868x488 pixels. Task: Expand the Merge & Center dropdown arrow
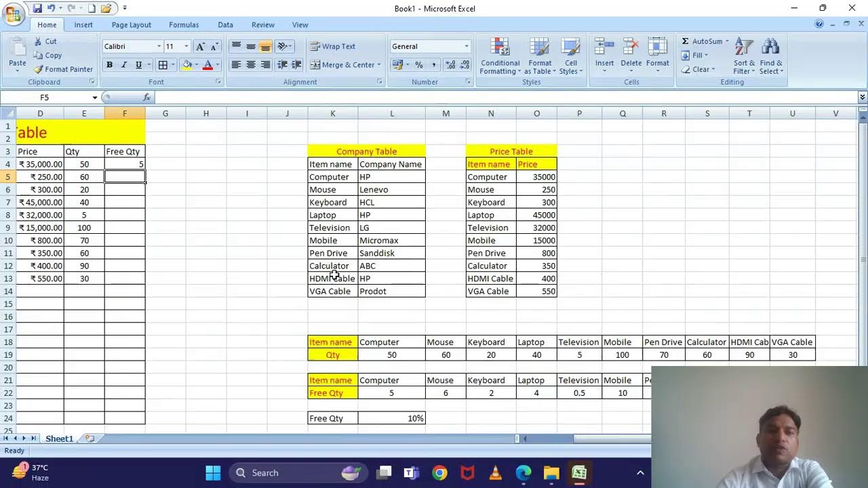pyautogui.click(x=378, y=65)
